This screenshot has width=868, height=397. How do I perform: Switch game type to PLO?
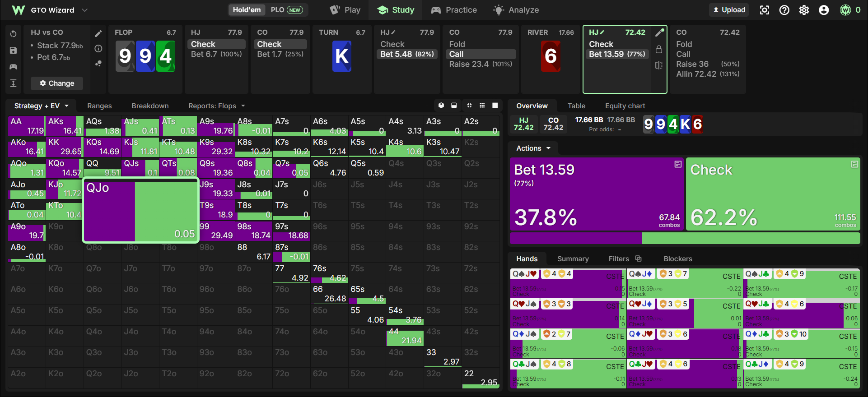pyautogui.click(x=287, y=10)
